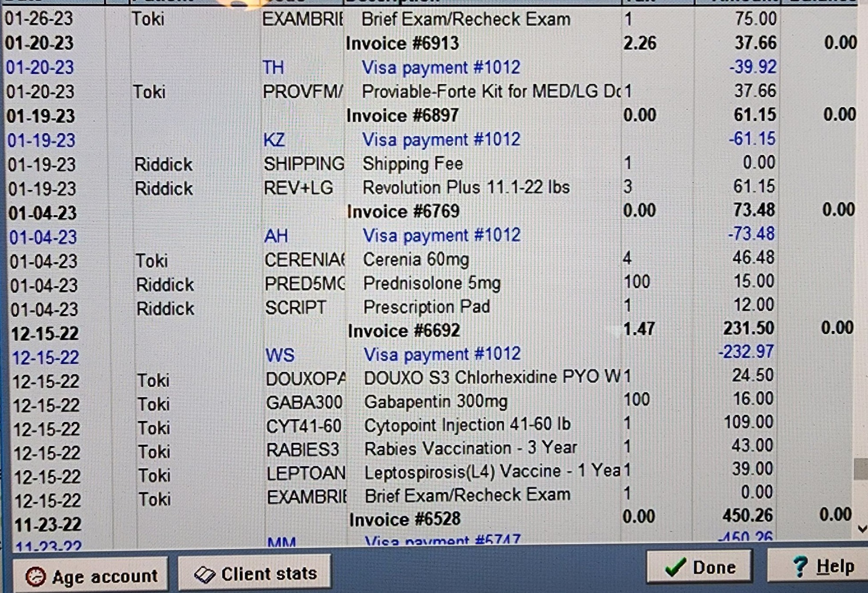868x593 pixels.
Task: Click the SCRIPT code cell
Action: click(x=295, y=308)
